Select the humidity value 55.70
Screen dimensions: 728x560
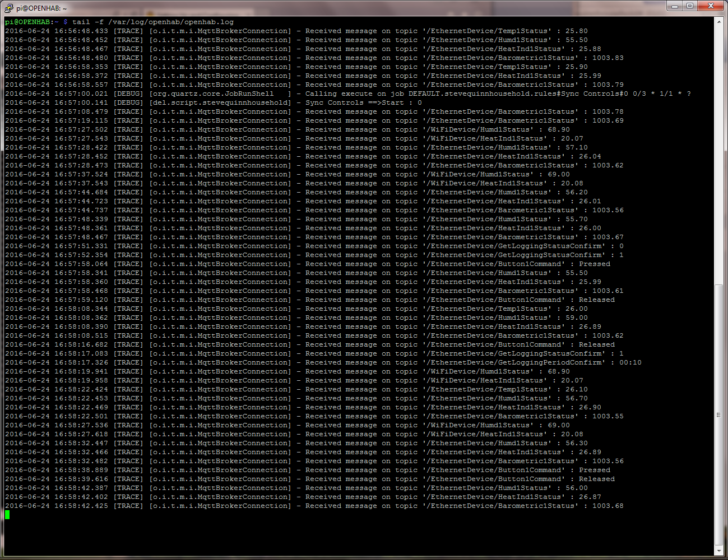[x=577, y=219]
